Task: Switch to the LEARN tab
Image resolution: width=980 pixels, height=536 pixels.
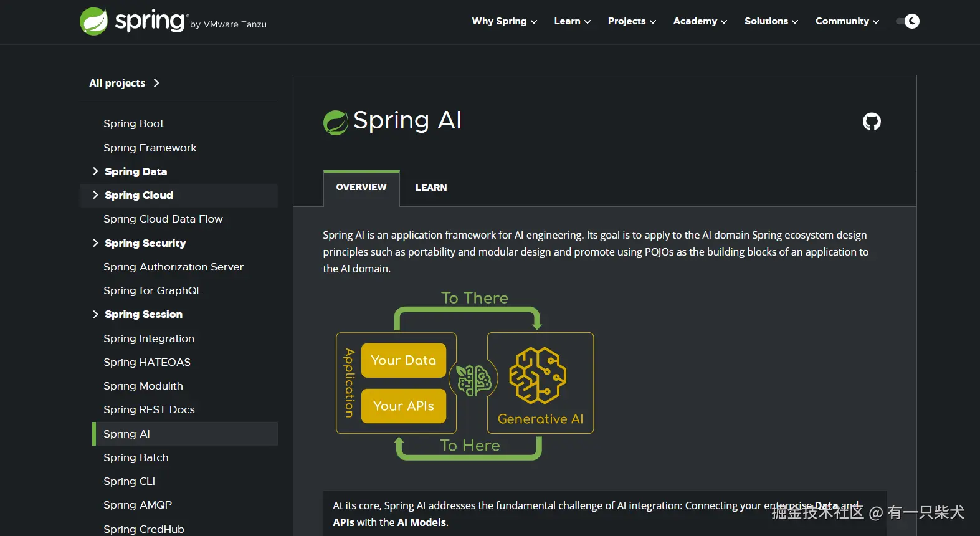Action: [x=431, y=188]
